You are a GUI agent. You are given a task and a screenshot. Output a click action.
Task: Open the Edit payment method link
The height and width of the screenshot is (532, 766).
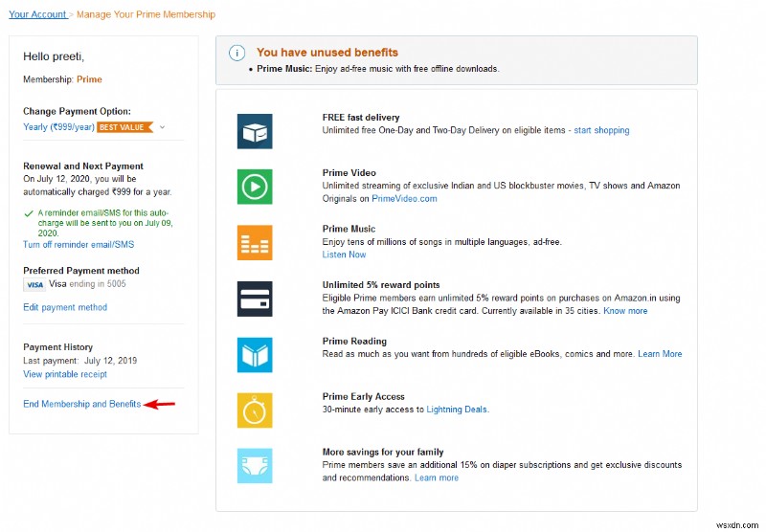coord(65,307)
